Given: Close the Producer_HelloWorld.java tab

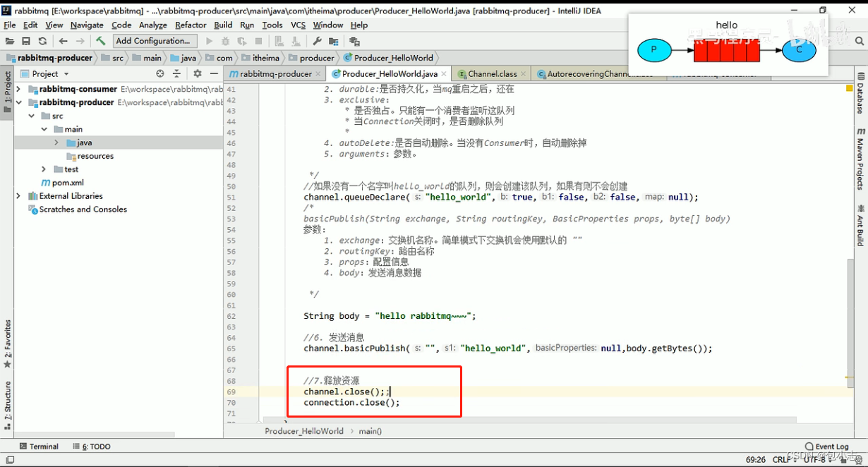Looking at the screenshot, I should [x=444, y=73].
